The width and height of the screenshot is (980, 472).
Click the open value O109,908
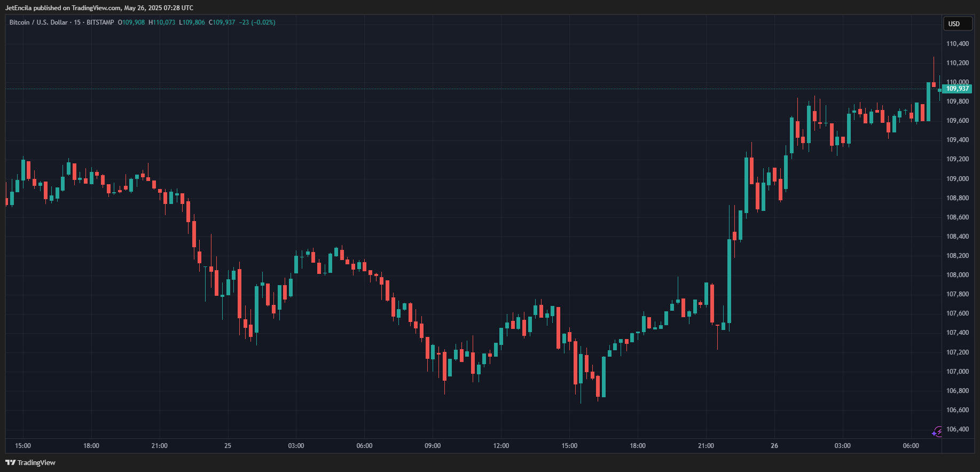click(x=131, y=22)
